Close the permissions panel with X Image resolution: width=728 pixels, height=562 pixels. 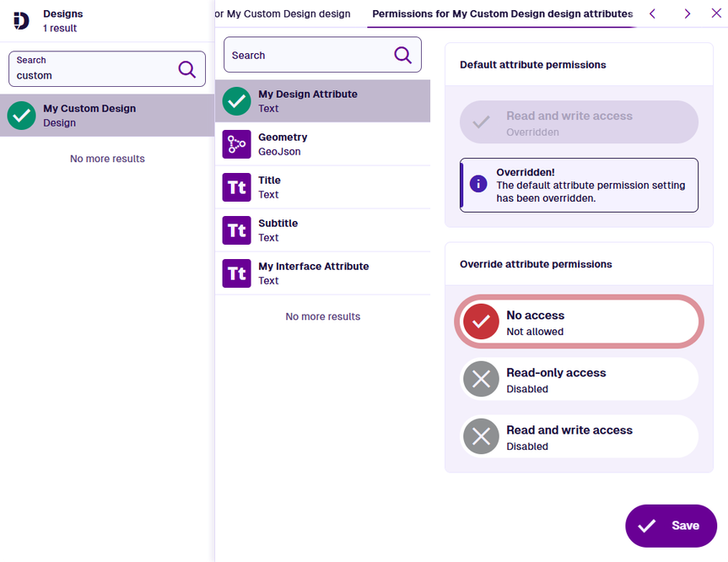(716, 13)
